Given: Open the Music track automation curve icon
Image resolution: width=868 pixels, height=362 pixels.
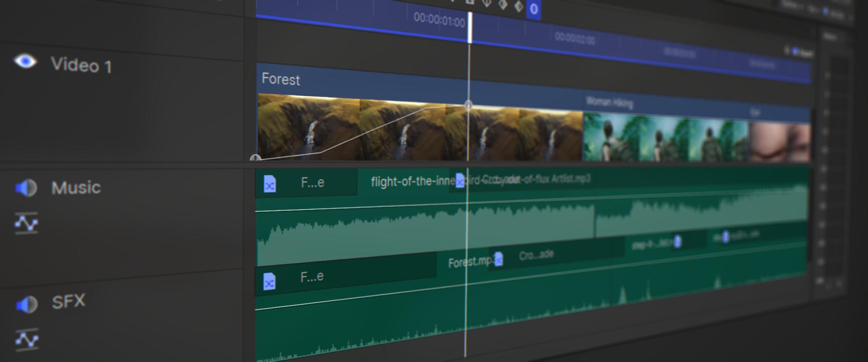Looking at the screenshot, I should click(x=26, y=223).
